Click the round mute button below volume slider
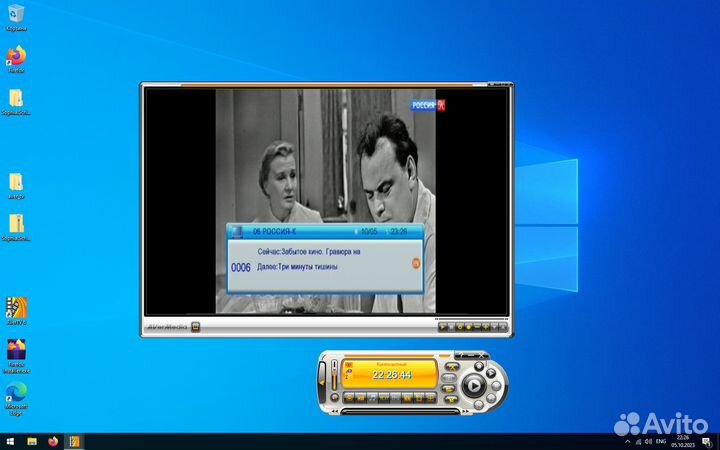720x450 pixels. point(335,398)
